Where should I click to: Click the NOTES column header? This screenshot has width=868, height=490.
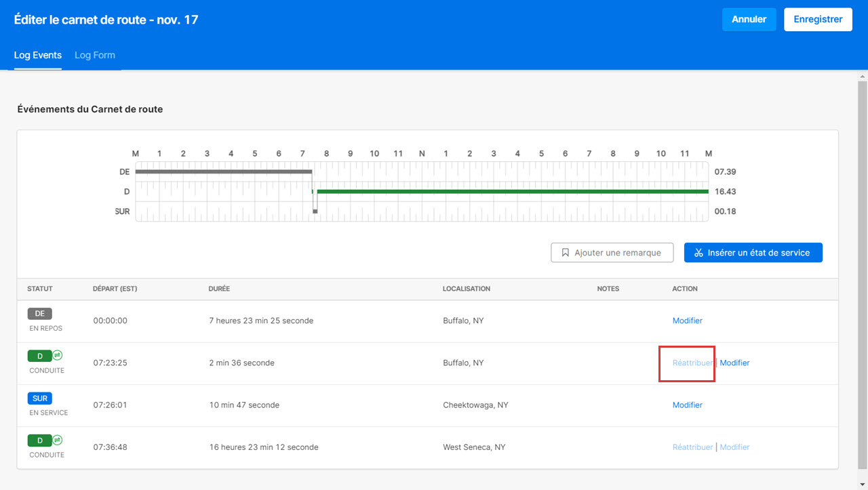pyautogui.click(x=608, y=289)
